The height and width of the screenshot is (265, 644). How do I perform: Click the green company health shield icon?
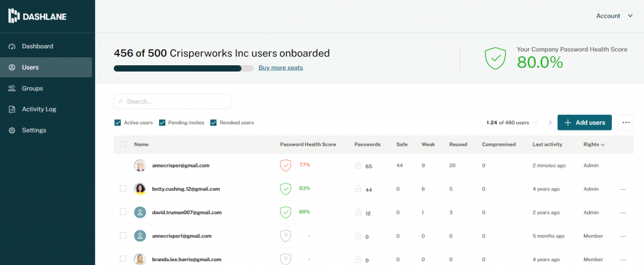(x=496, y=59)
